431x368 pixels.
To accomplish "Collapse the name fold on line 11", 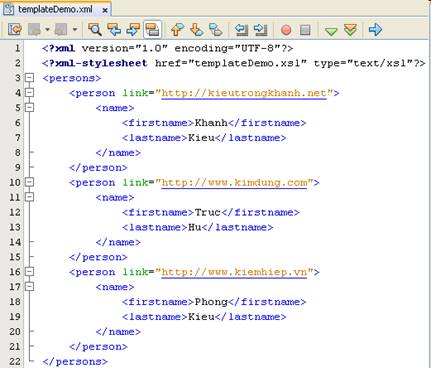I will [30, 197].
